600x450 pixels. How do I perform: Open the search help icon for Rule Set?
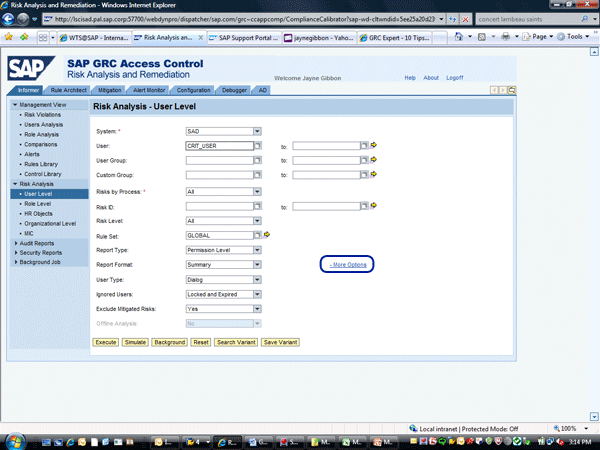(x=257, y=235)
